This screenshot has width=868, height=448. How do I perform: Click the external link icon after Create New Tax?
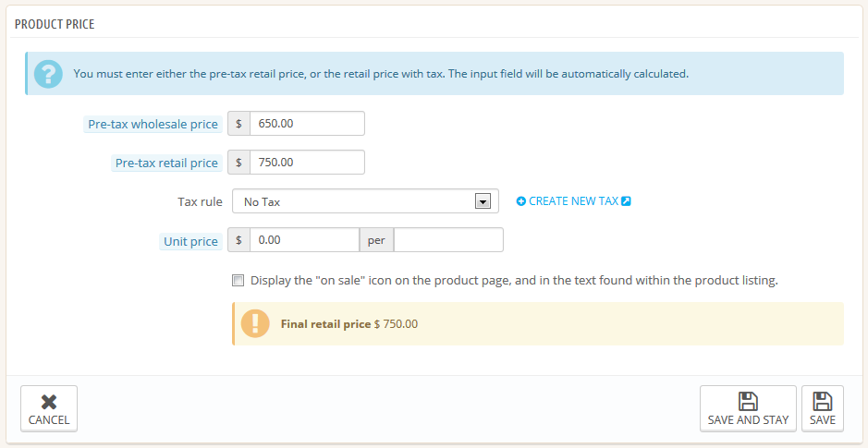(x=627, y=201)
